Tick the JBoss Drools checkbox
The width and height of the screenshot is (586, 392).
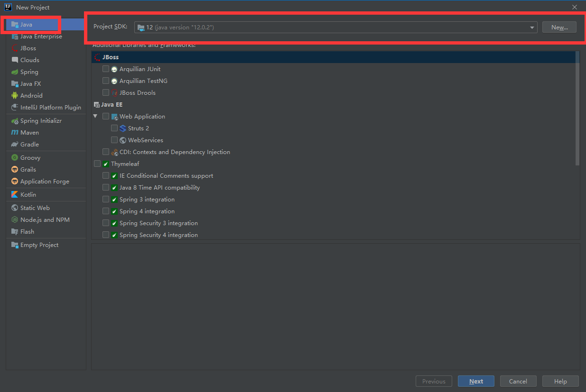[x=106, y=93]
